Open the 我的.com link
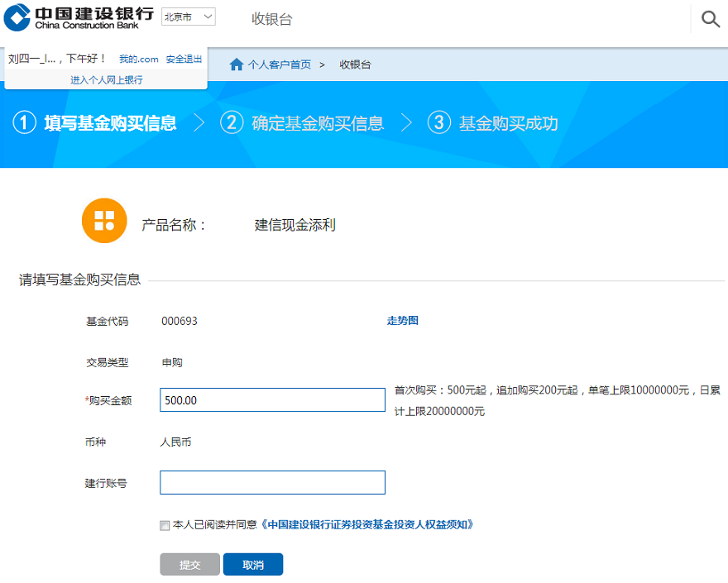Image resolution: width=728 pixels, height=583 pixels. 138,59
